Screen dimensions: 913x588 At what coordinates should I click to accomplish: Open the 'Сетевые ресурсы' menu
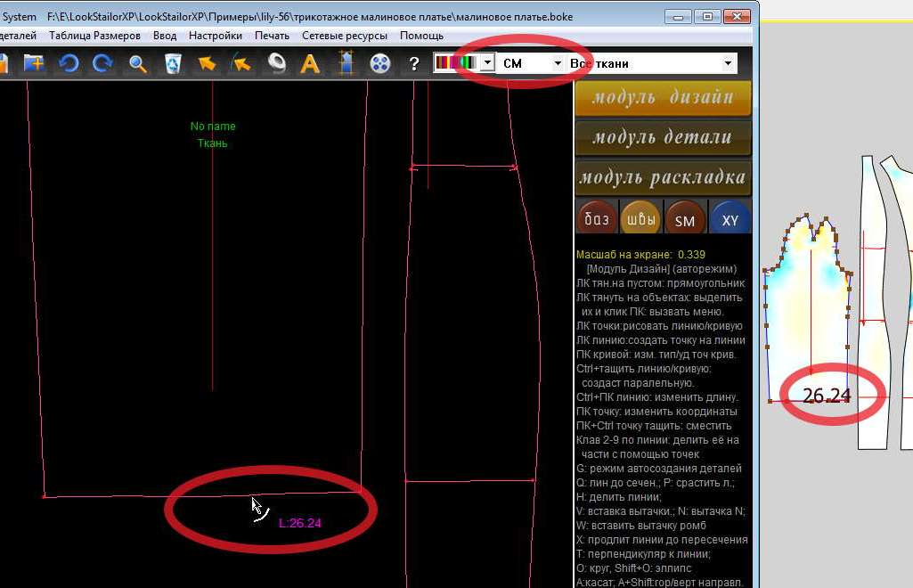[x=345, y=36]
